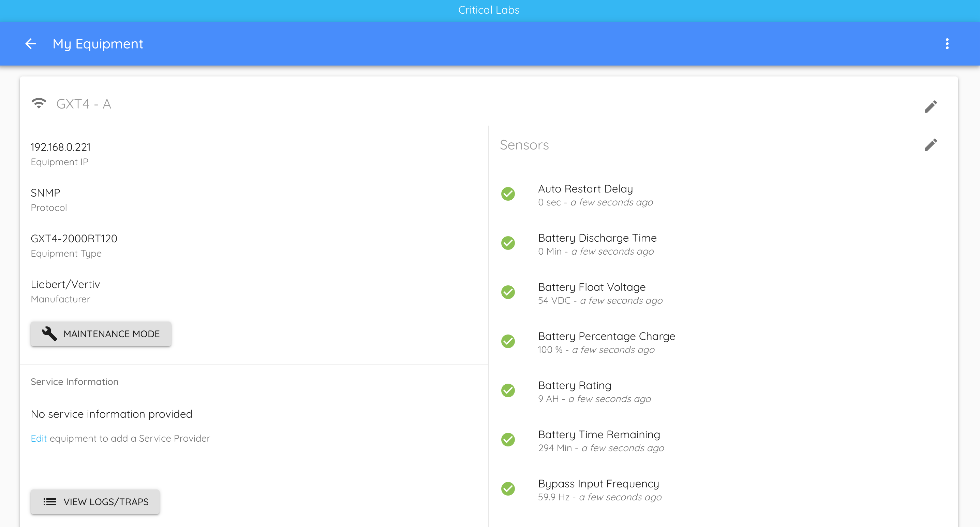Open View Logs/Traps
The image size is (980, 527).
pos(95,502)
